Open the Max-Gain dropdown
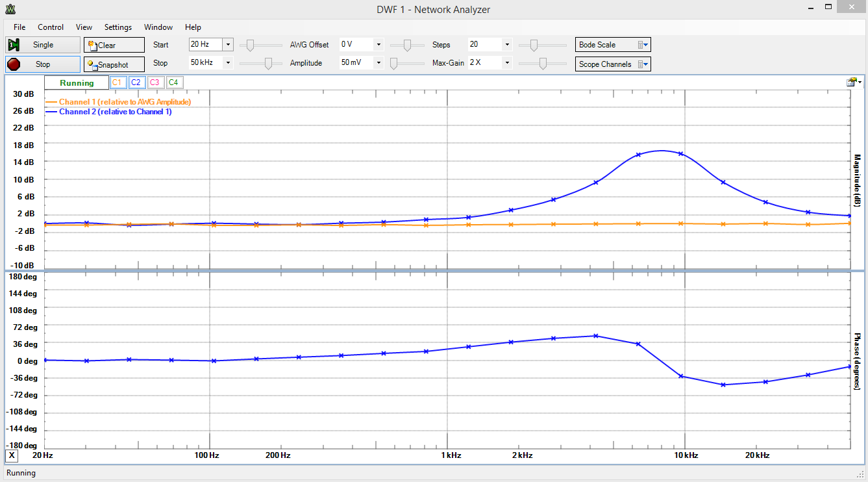This screenshot has height=482, width=868. 507,63
